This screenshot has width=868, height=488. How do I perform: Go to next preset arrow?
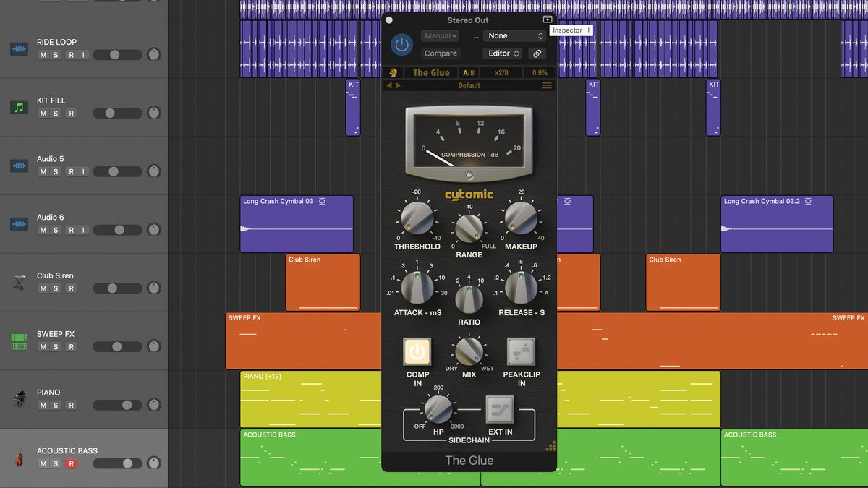coord(398,85)
